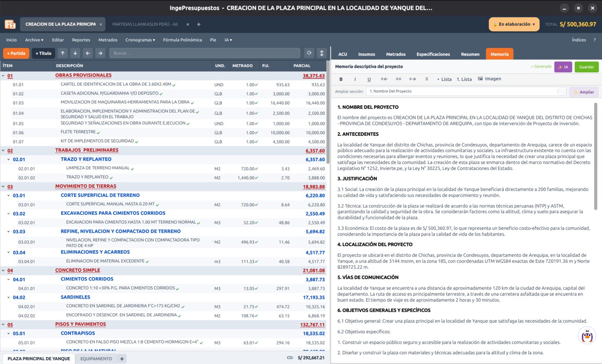The height and width of the screenshot is (364, 602).
Task: Collapse item 01 OBRAS PROVISIONALES
Action: [3, 76]
